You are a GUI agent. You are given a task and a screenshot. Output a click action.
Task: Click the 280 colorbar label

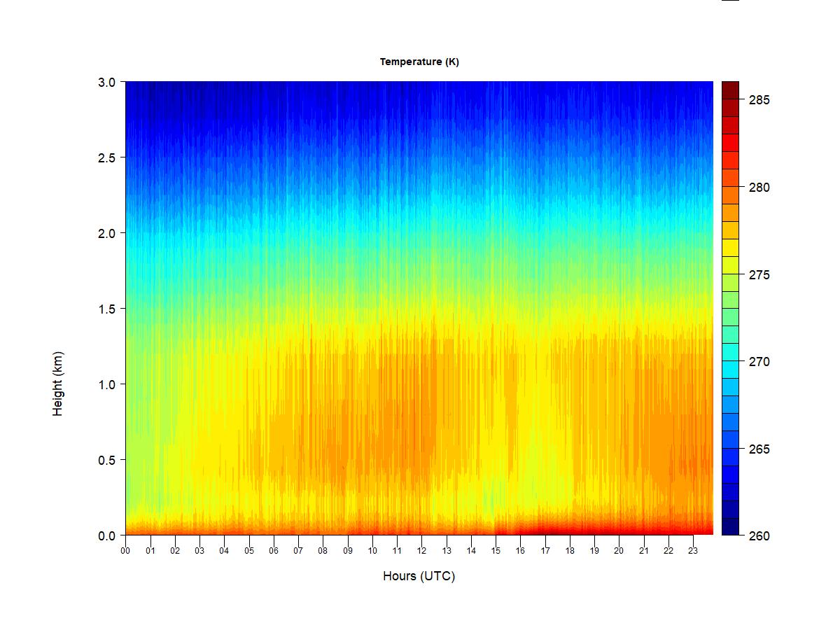coord(759,188)
